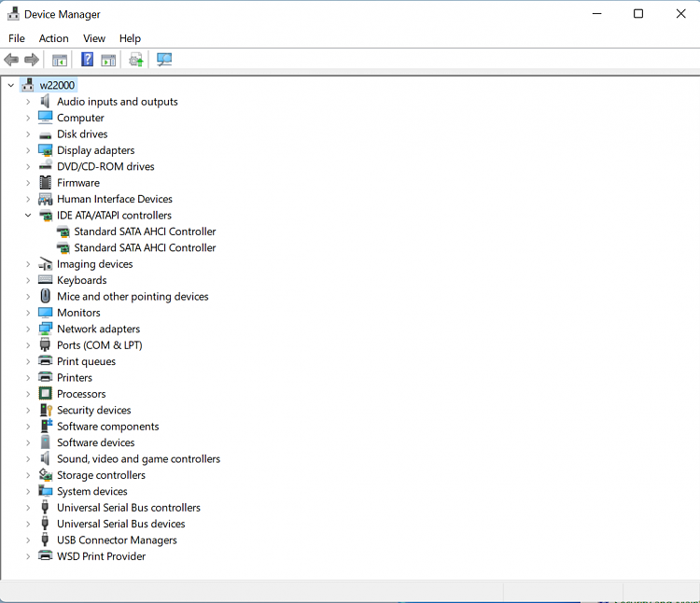Click the System devices folder icon
This screenshot has height=603, width=700.
45,491
